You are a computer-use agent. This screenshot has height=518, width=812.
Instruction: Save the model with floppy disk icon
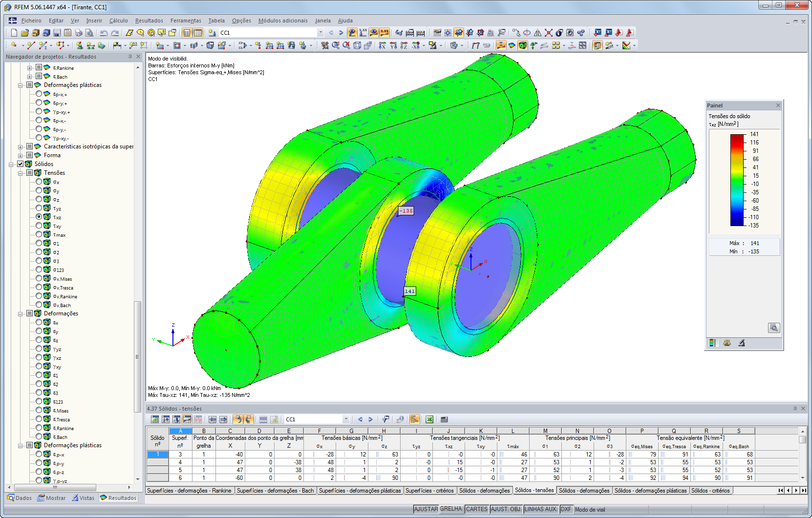pos(57,33)
